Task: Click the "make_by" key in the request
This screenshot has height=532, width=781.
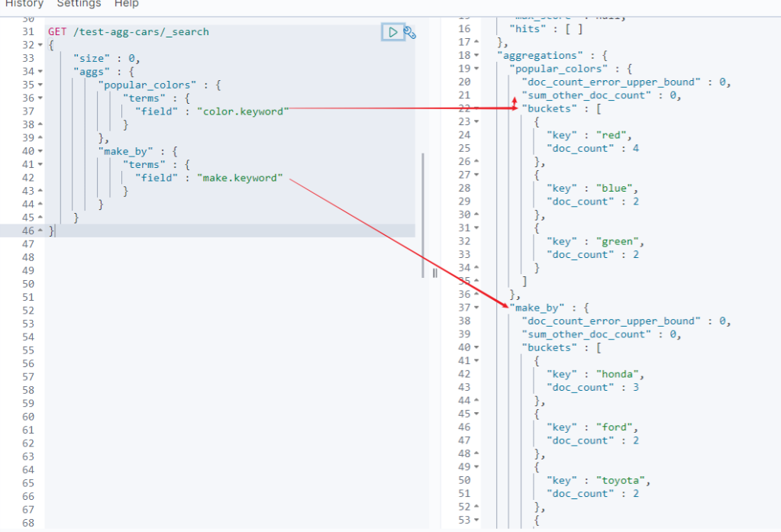Action: (x=125, y=151)
